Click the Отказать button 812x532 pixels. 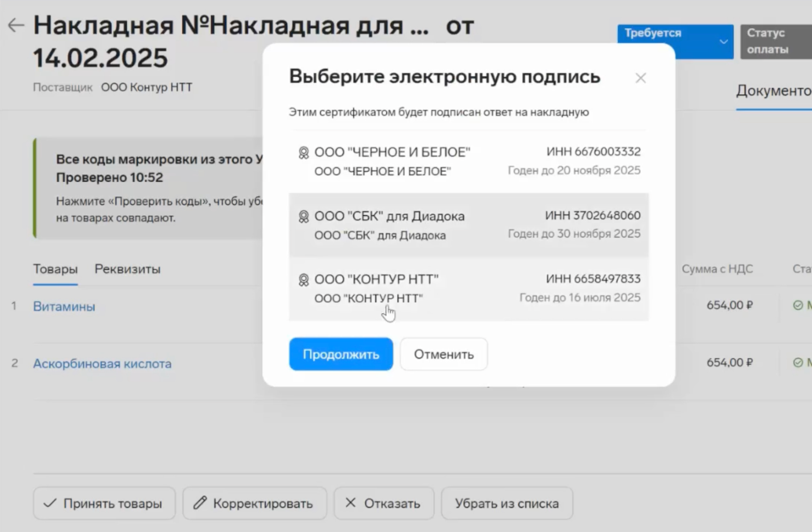[384, 503]
